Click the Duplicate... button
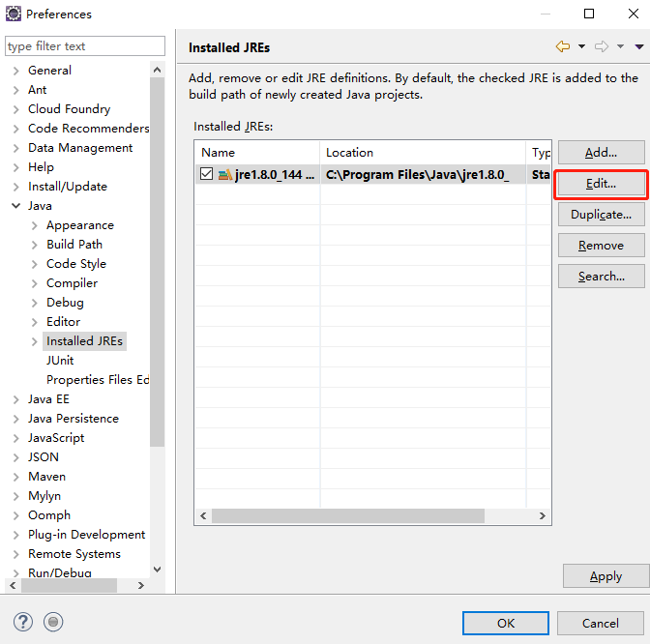The height and width of the screenshot is (644, 650). click(x=601, y=215)
